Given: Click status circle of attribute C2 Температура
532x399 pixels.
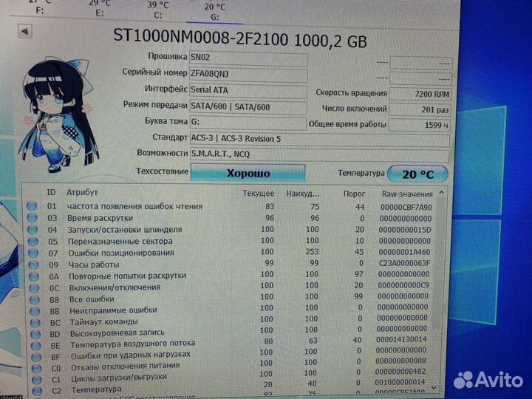Looking at the screenshot, I should tap(38, 391).
